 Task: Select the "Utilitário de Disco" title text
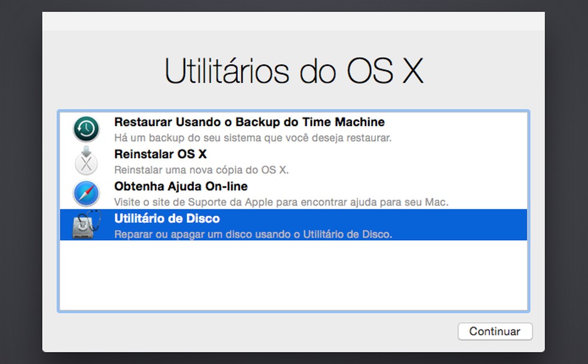(x=167, y=219)
